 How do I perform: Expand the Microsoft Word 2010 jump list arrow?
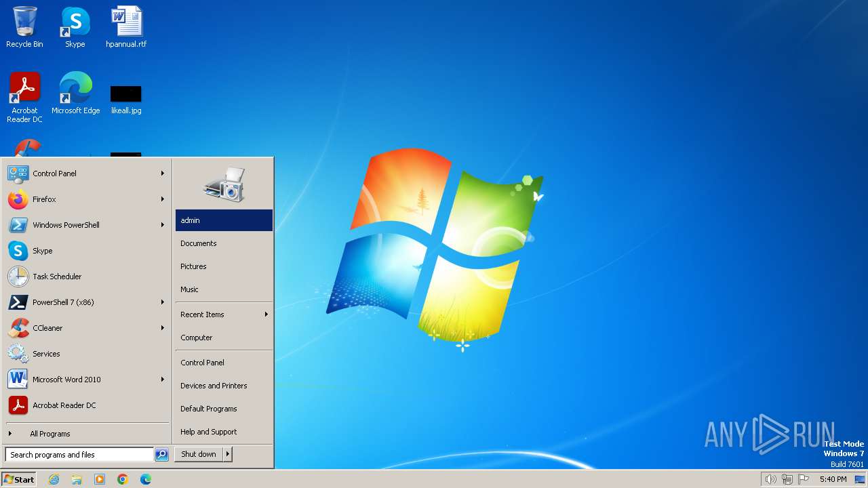coord(163,380)
